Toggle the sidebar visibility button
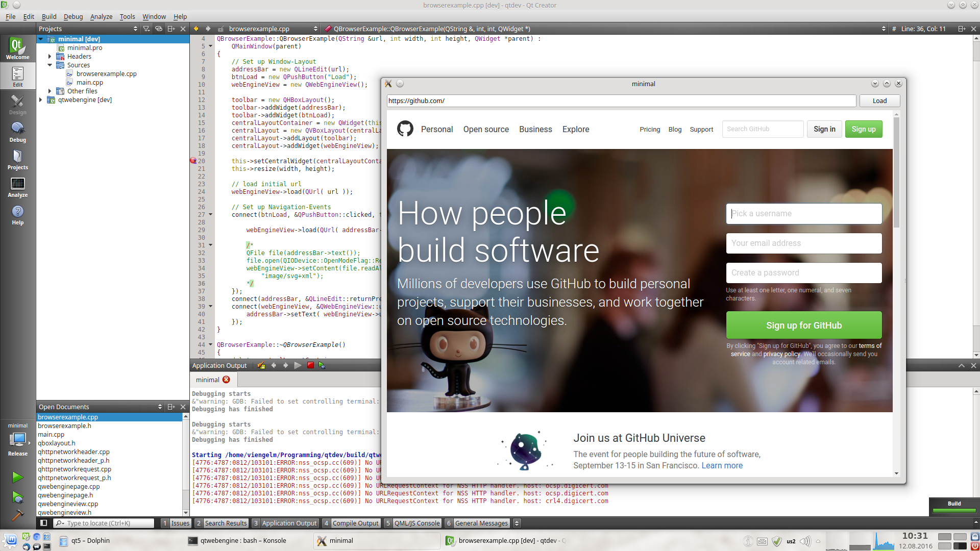The width and height of the screenshot is (980, 551). point(44,523)
